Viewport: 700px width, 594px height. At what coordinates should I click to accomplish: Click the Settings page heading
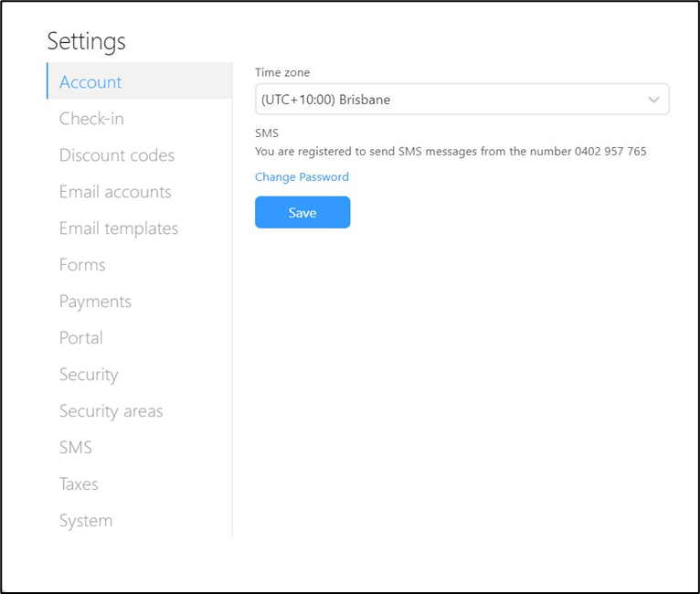87,41
